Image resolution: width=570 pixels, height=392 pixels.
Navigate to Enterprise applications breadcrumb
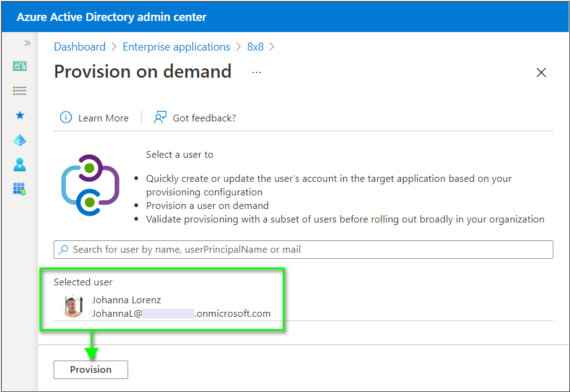click(176, 47)
